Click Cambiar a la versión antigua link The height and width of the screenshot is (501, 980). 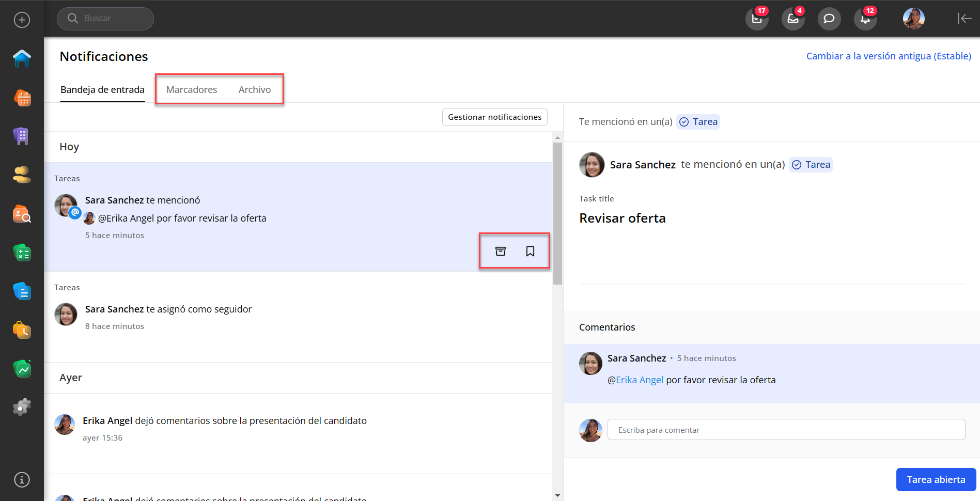tap(888, 56)
